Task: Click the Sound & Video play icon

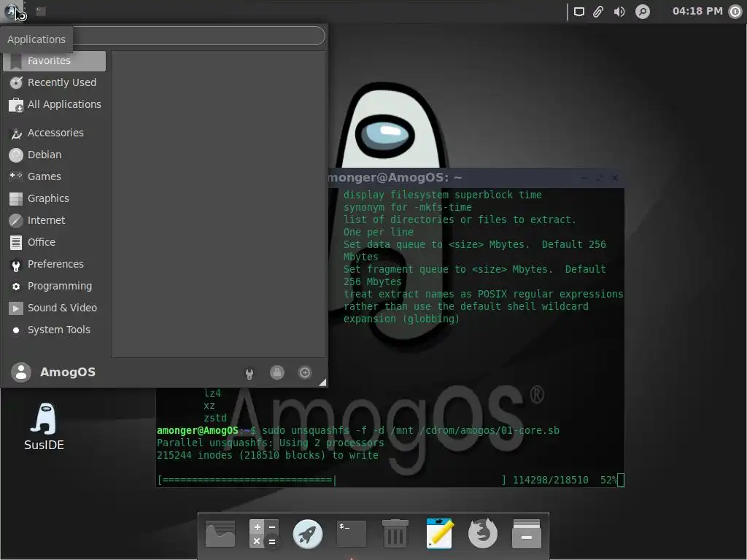Action: pos(16,308)
